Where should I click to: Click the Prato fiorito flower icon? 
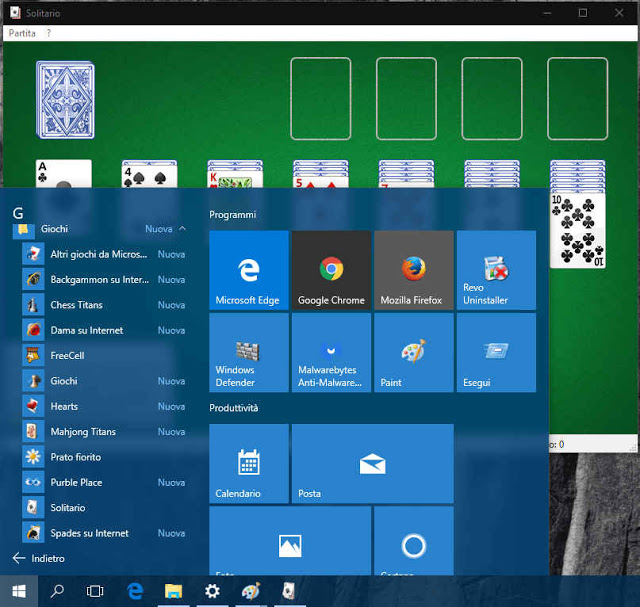pyautogui.click(x=33, y=457)
